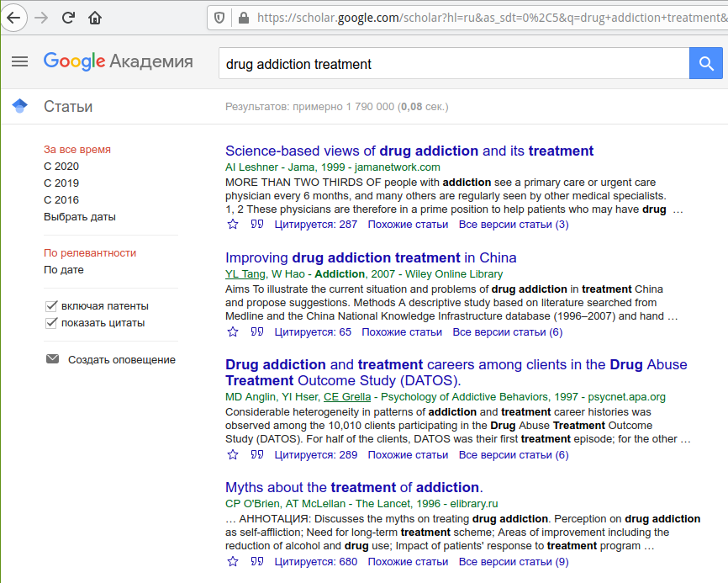This screenshot has height=583, width=728.
Task: Open 'Цитируется: 680' citations list
Action: (316, 562)
